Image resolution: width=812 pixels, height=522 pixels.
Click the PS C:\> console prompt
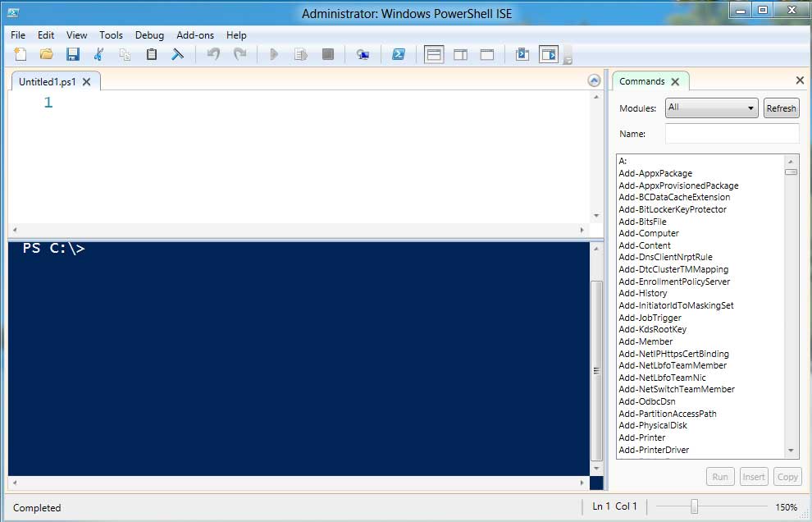click(53, 248)
